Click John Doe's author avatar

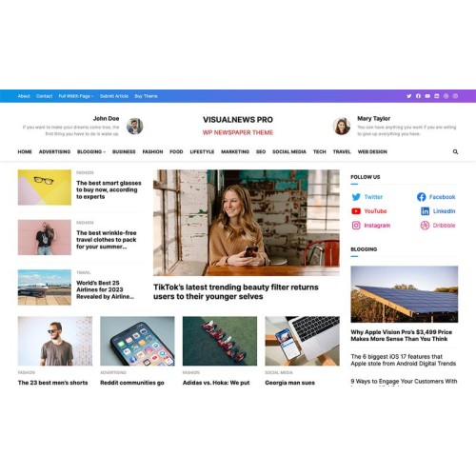click(135, 126)
